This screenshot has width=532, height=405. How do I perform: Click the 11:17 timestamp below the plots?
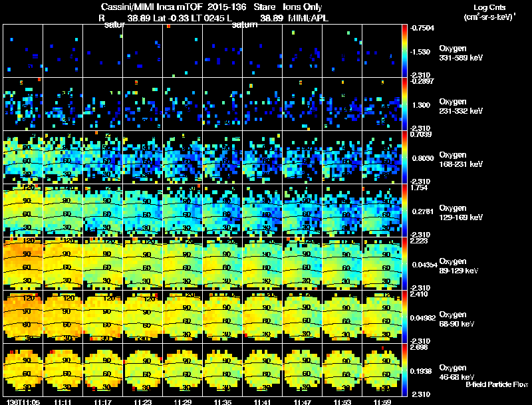(x=102, y=402)
